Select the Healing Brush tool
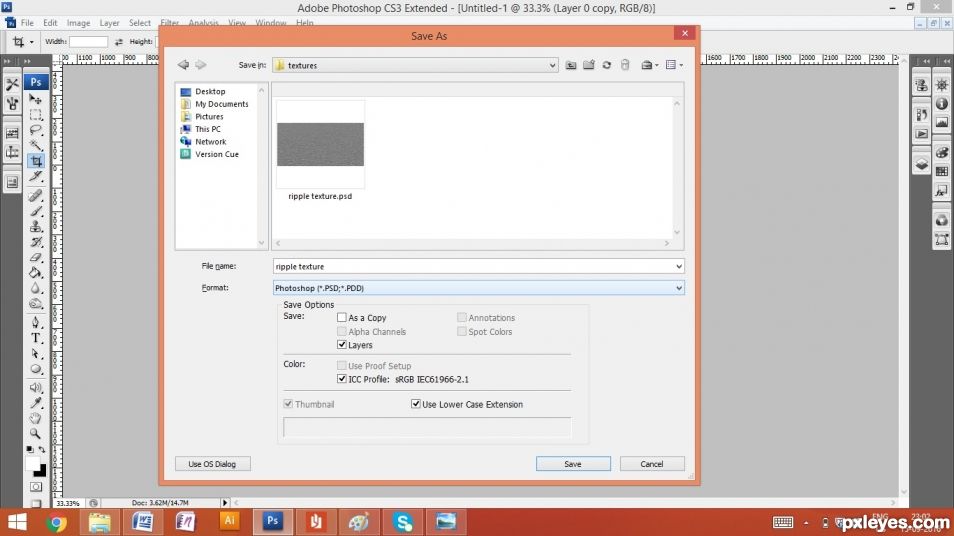The width and height of the screenshot is (954, 536). (36, 195)
